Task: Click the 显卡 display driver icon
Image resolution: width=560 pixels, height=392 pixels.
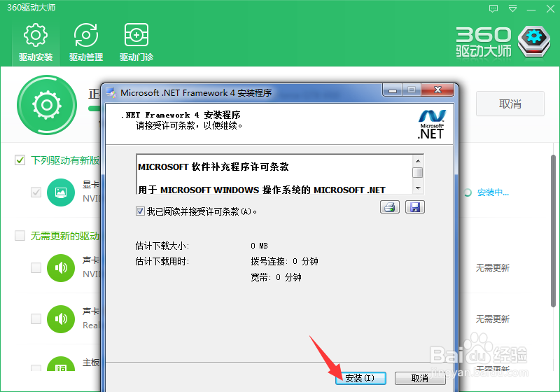Action: click(x=61, y=192)
